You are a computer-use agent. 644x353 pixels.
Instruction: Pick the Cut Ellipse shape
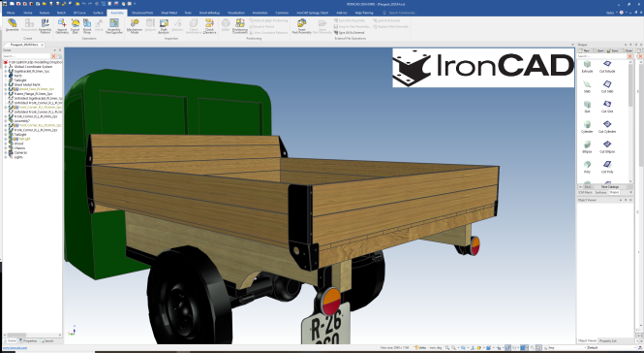[607, 147]
